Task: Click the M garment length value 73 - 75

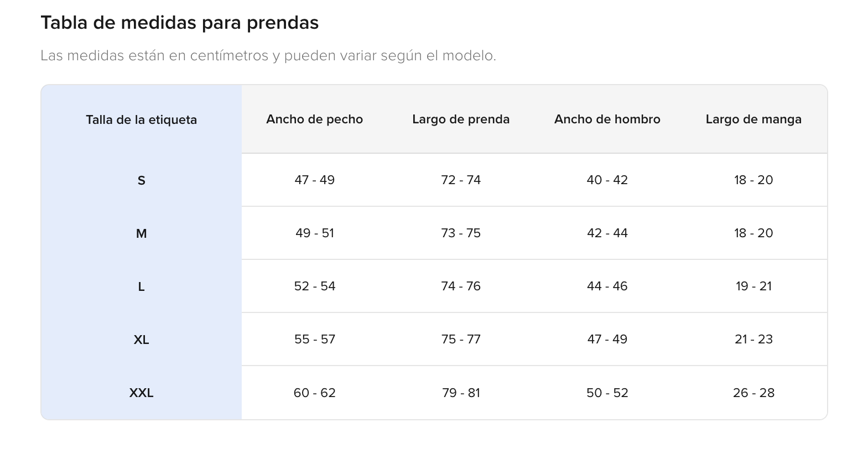Action: click(461, 233)
